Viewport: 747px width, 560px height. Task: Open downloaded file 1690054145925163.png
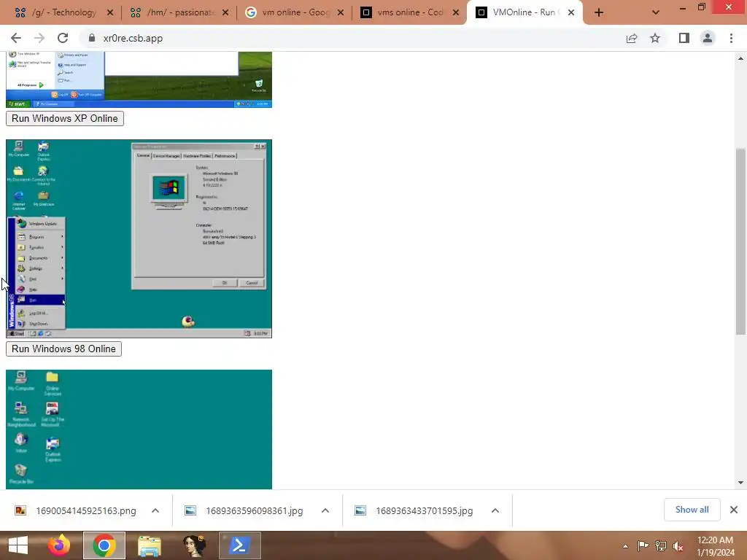click(x=76, y=511)
